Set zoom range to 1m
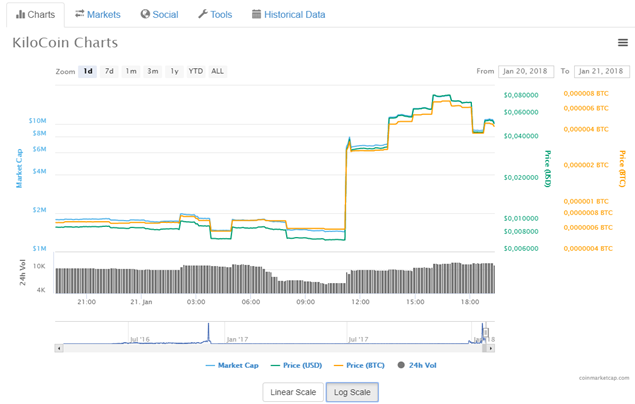Image resolution: width=635 pixels, height=404 pixels. point(131,71)
